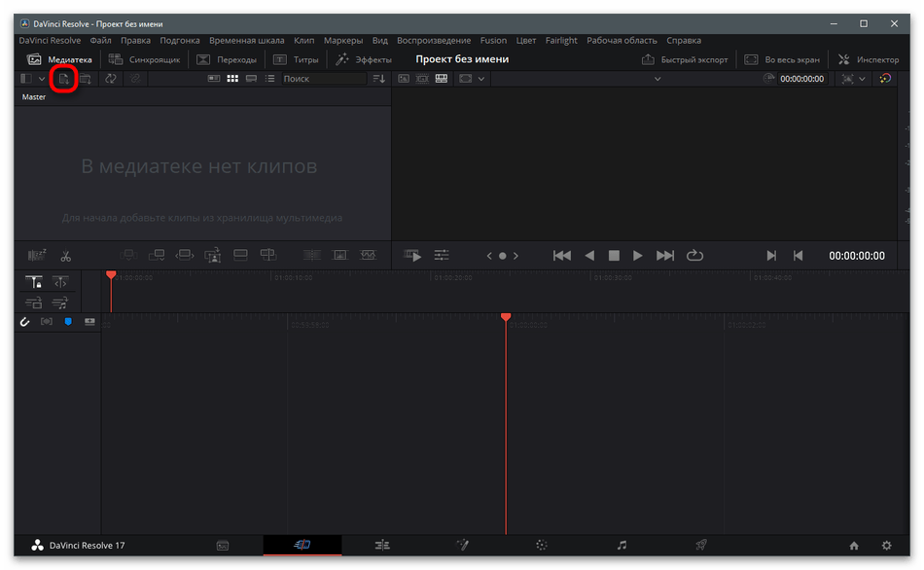Open the Медиатека media pool tab
The image size is (924, 570).
tap(59, 59)
